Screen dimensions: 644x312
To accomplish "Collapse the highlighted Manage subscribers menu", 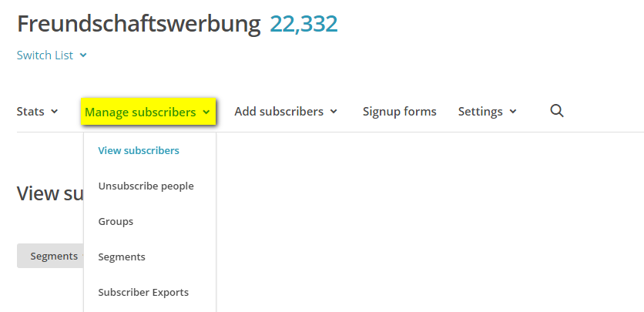I will 147,112.
